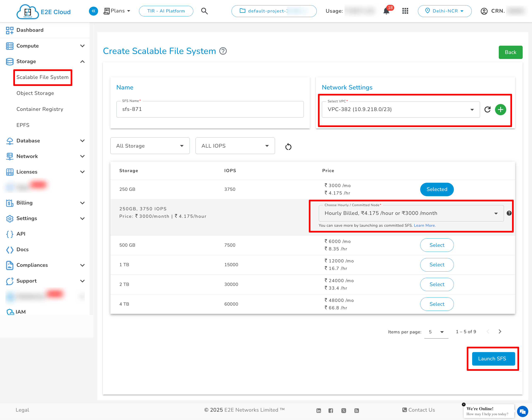532x420 pixels.
Task: Click the user account profile icon
Action: pos(484,11)
